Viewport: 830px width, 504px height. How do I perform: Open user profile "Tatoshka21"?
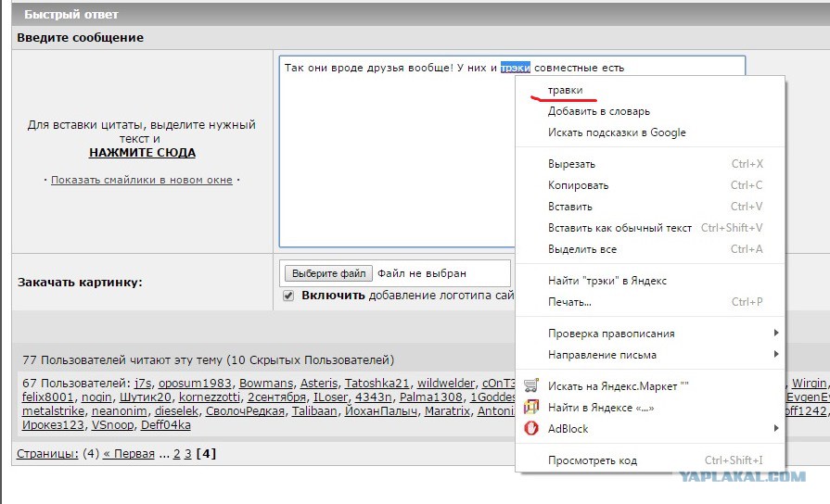coord(377,384)
